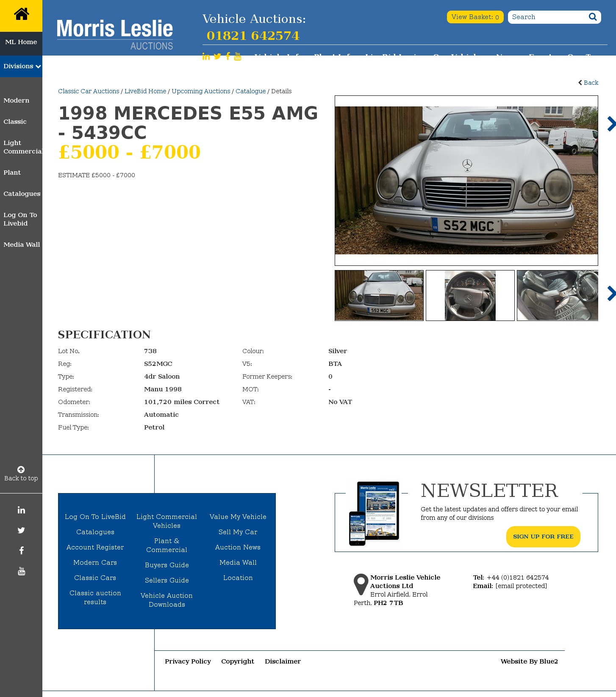
Task: Open Location footer link
Action: pos(238,578)
